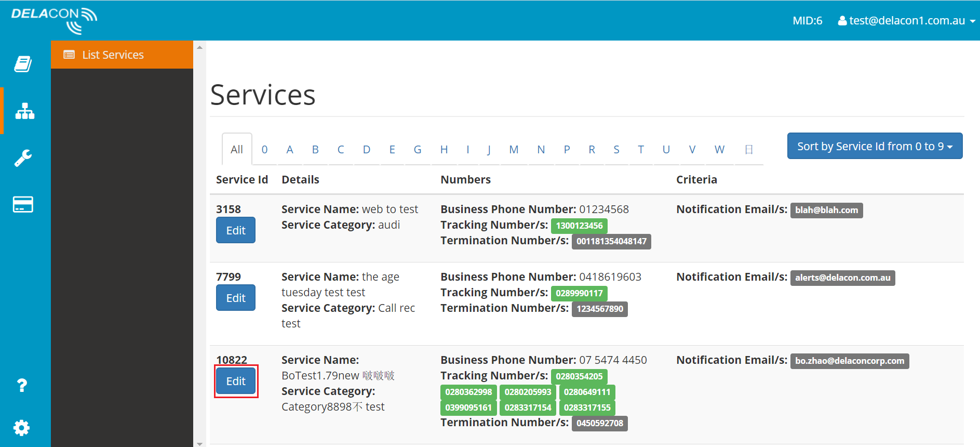Select List Services menu item
Viewport: 980px width, 447px height.
(x=122, y=55)
